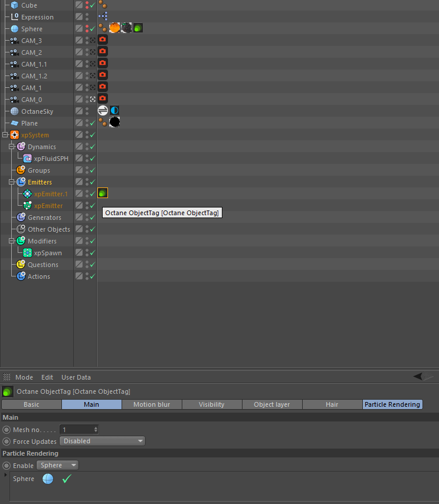Viewport: 439px width, 504px height.
Task: Click the blue half-circle tag on OctaneSky
Action: (x=114, y=111)
